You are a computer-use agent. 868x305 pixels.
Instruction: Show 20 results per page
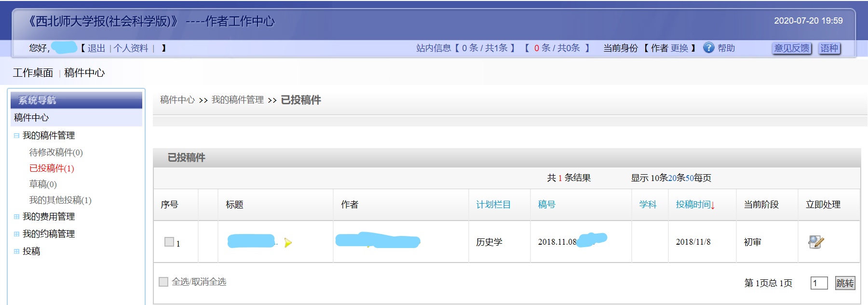click(x=672, y=178)
